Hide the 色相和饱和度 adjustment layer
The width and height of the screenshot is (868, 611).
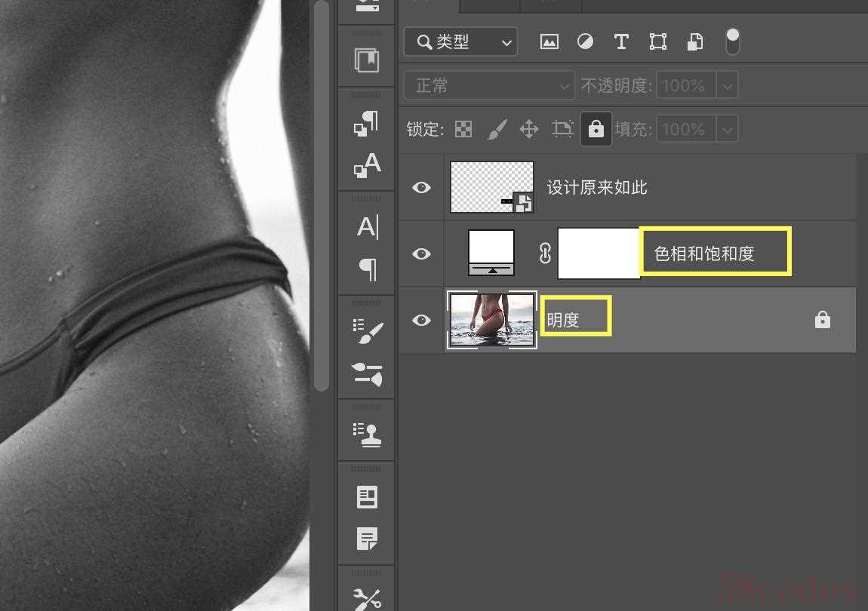tap(421, 253)
